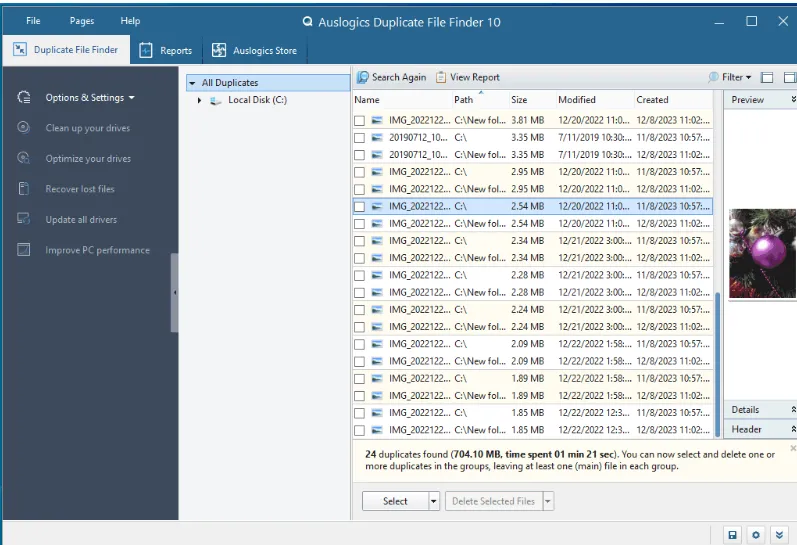Click the View Report clipboard icon
797x545 pixels.
point(441,77)
